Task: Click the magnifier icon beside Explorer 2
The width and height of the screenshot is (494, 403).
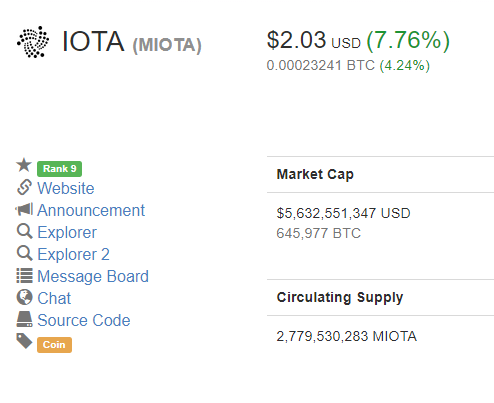Action: pos(24,253)
